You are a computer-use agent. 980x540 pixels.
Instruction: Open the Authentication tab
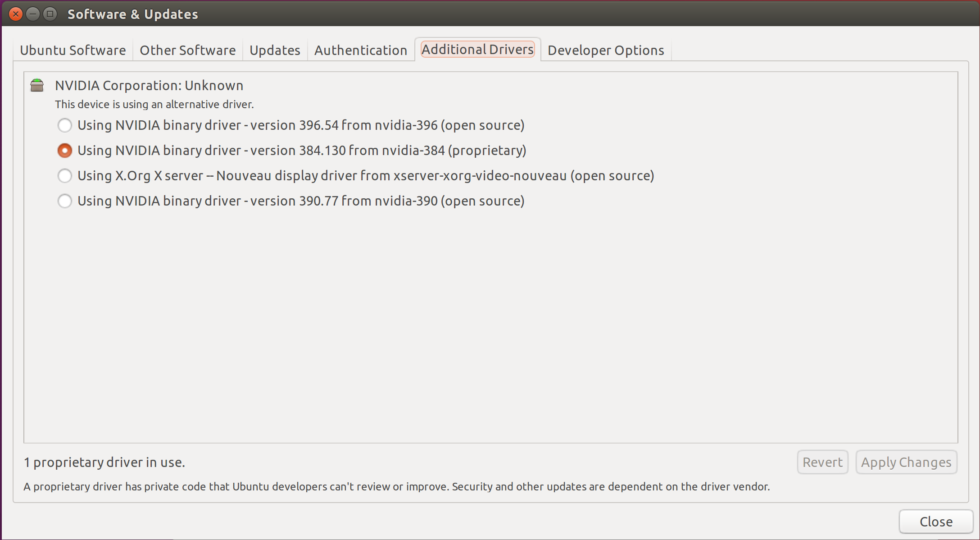click(x=360, y=50)
